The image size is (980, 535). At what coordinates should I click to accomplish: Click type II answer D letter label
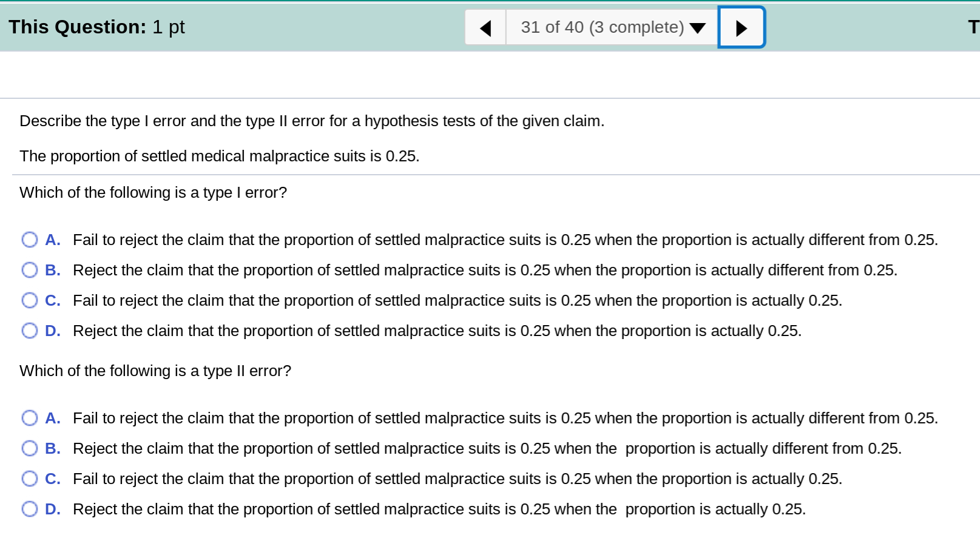[x=53, y=509]
